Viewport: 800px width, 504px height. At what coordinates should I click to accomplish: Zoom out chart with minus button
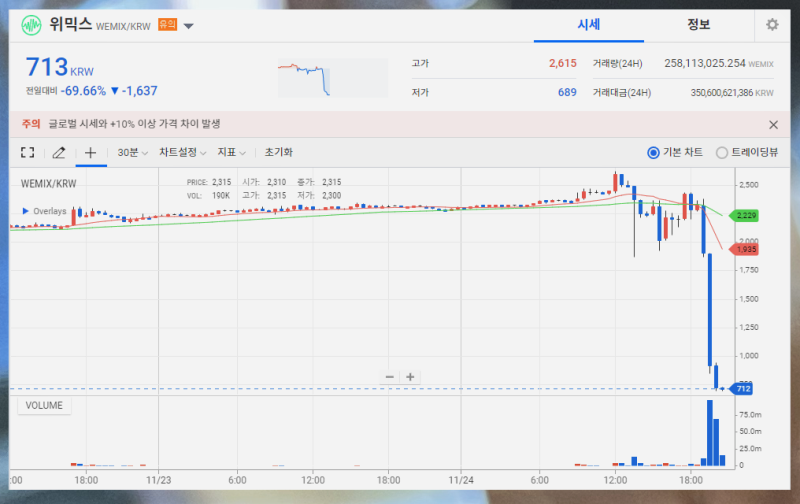click(x=390, y=377)
